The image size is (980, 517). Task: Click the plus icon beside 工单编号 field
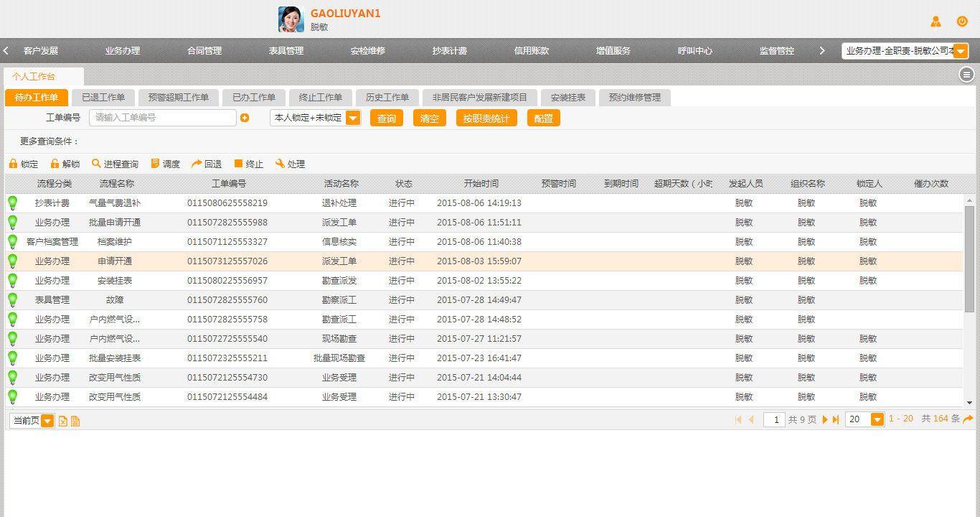coord(245,118)
